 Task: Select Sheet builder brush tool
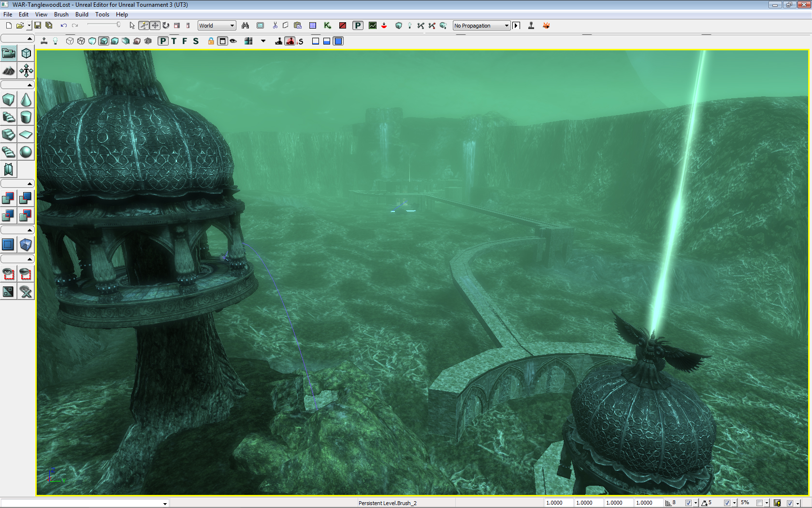coord(26,134)
